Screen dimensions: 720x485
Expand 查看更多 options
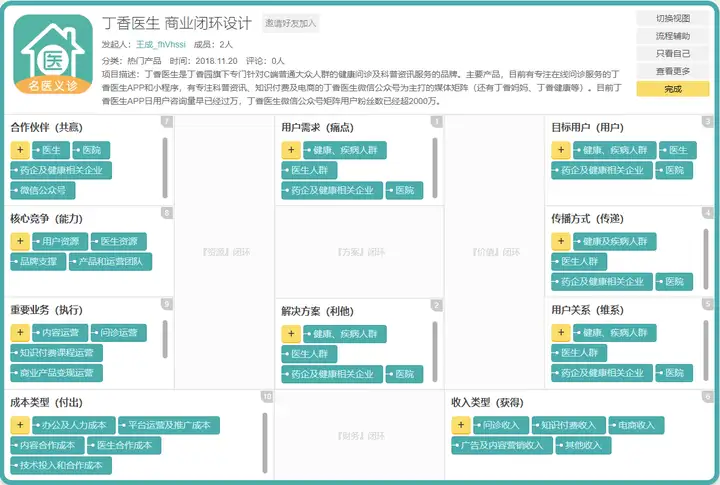(x=673, y=71)
